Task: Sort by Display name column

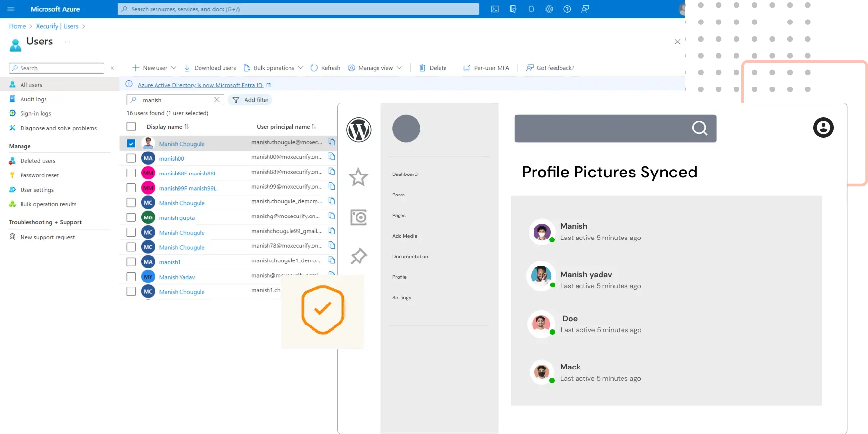Action: (168, 127)
